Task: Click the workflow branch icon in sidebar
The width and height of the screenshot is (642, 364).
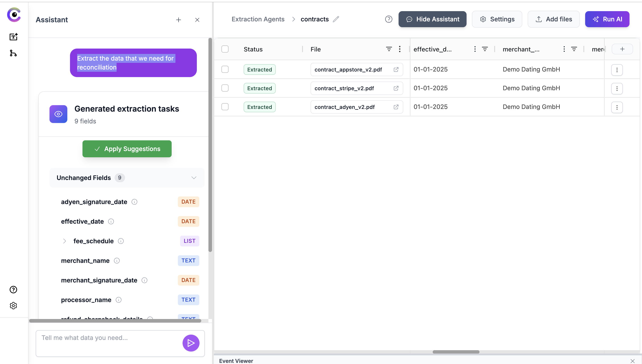Action: [x=13, y=53]
